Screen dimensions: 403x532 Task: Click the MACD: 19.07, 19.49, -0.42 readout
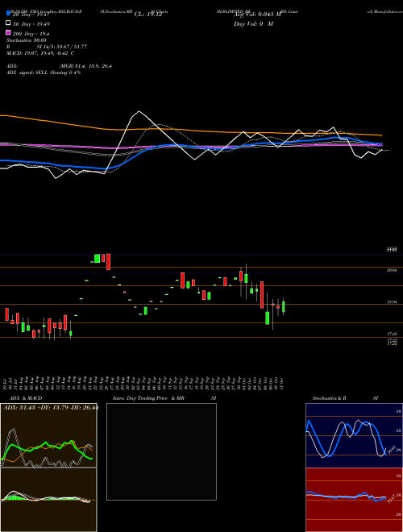(40, 53)
